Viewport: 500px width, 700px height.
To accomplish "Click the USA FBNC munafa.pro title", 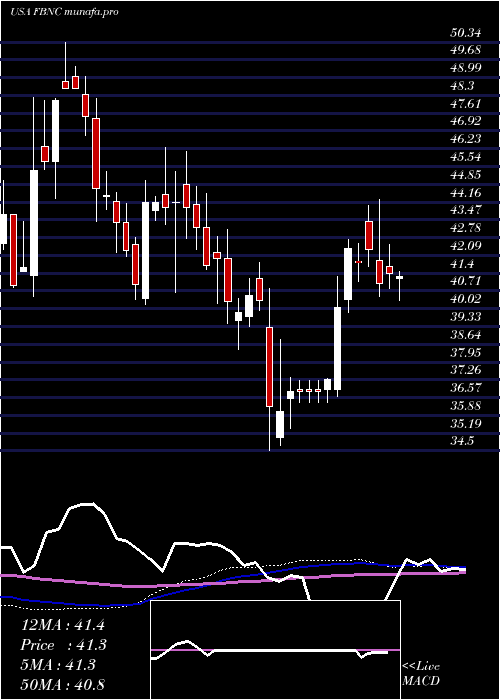I will pos(64,12).
